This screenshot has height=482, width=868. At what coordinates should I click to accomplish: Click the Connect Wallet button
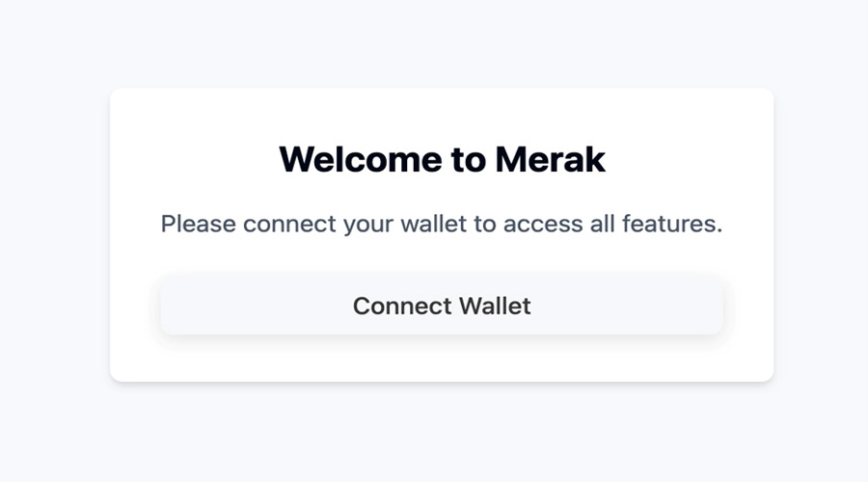442,306
